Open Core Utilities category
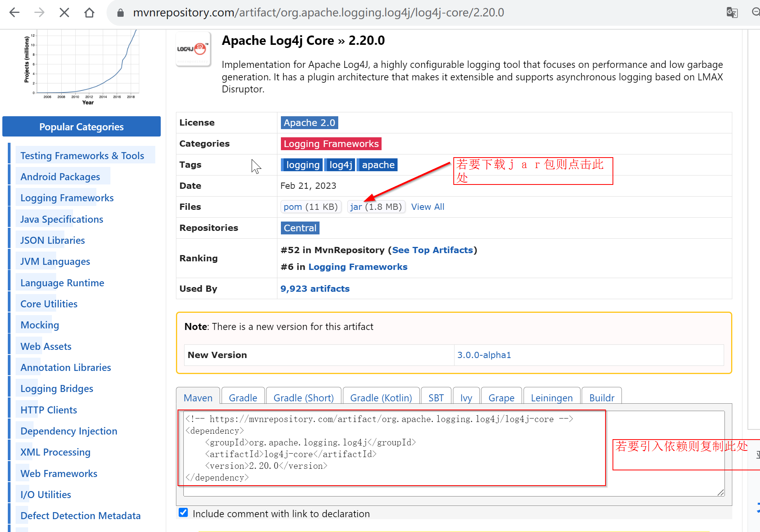Viewport: 760px width, 532px height. (x=49, y=304)
